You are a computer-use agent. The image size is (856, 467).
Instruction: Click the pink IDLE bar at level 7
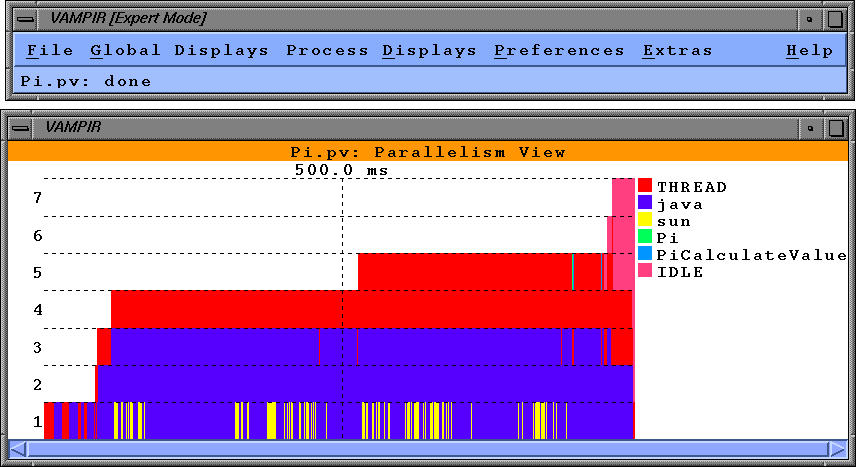click(x=623, y=197)
